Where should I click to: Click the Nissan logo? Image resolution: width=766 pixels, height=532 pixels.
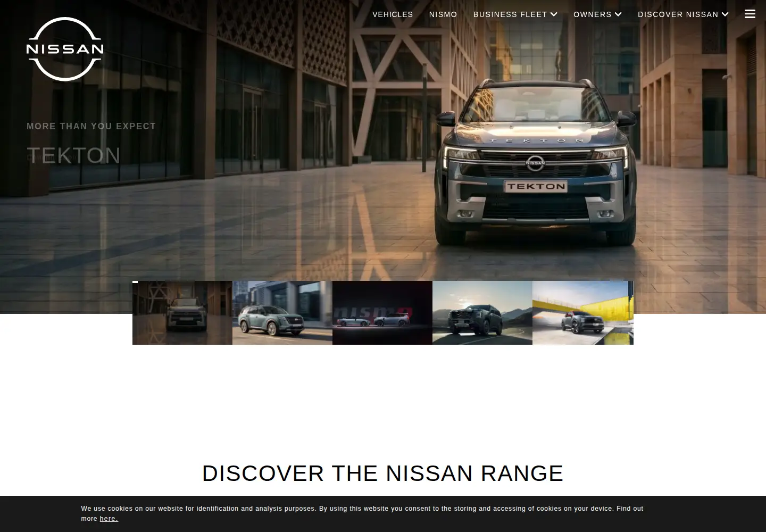[x=65, y=49]
